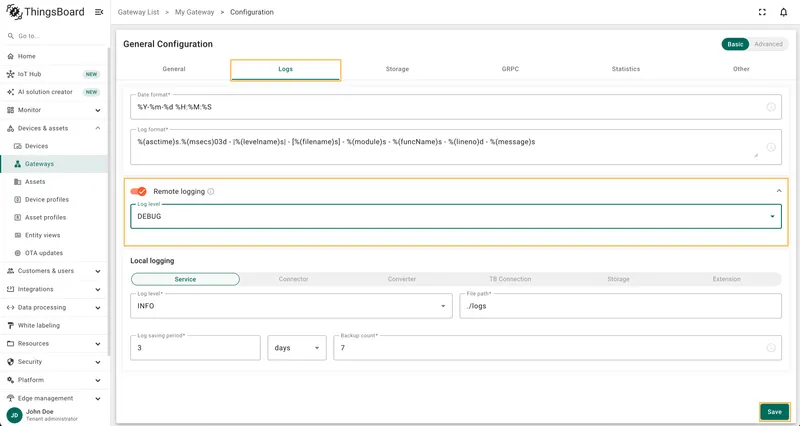Switch to the Statistics tab
The height and width of the screenshot is (426, 800).
[626, 69]
